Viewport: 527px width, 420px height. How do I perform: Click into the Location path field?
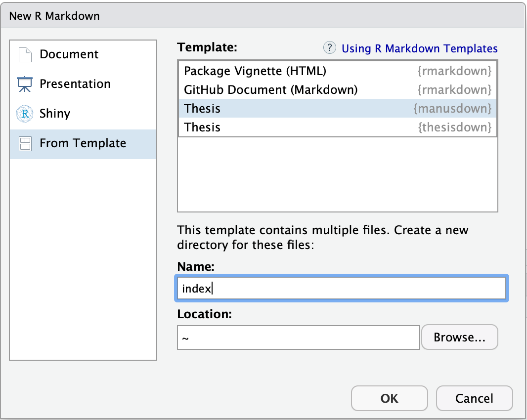[x=298, y=337]
